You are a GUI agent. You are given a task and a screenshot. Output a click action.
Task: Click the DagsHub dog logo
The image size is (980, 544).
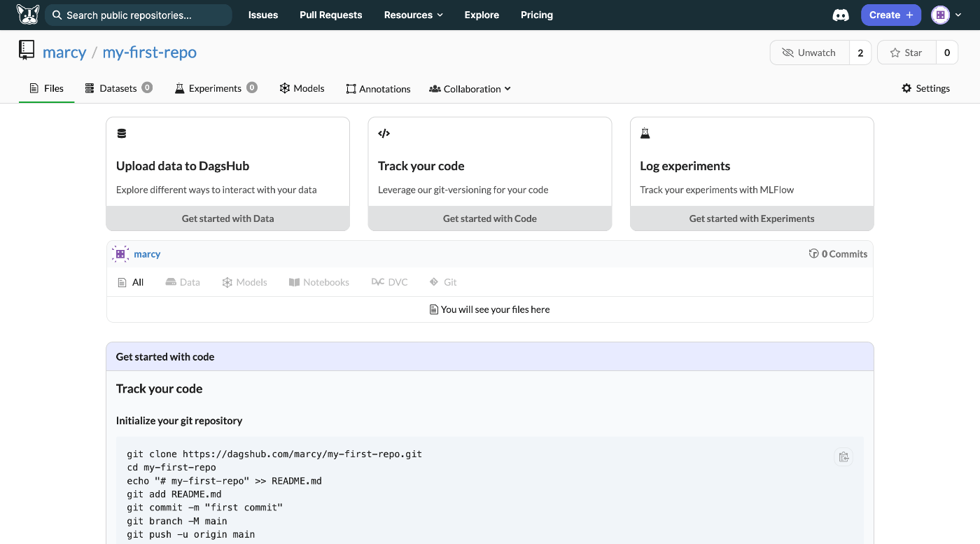click(x=28, y=15)
